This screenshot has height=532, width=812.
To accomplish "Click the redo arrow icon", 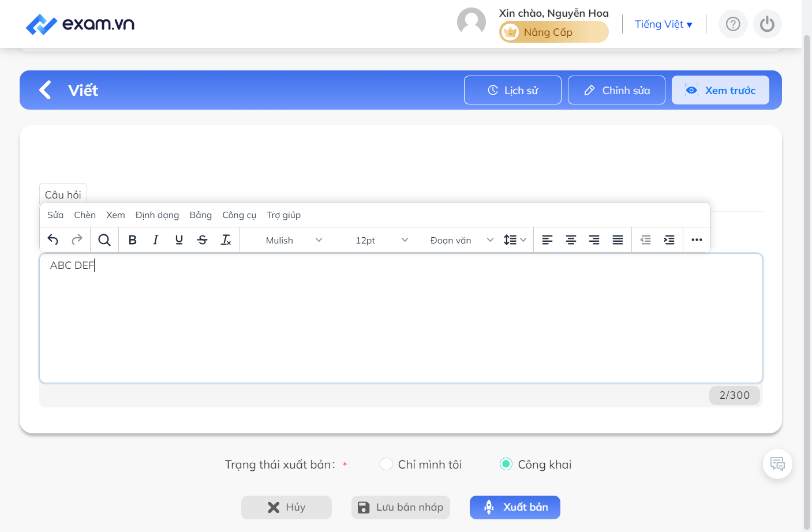I will tap(77, 240).
